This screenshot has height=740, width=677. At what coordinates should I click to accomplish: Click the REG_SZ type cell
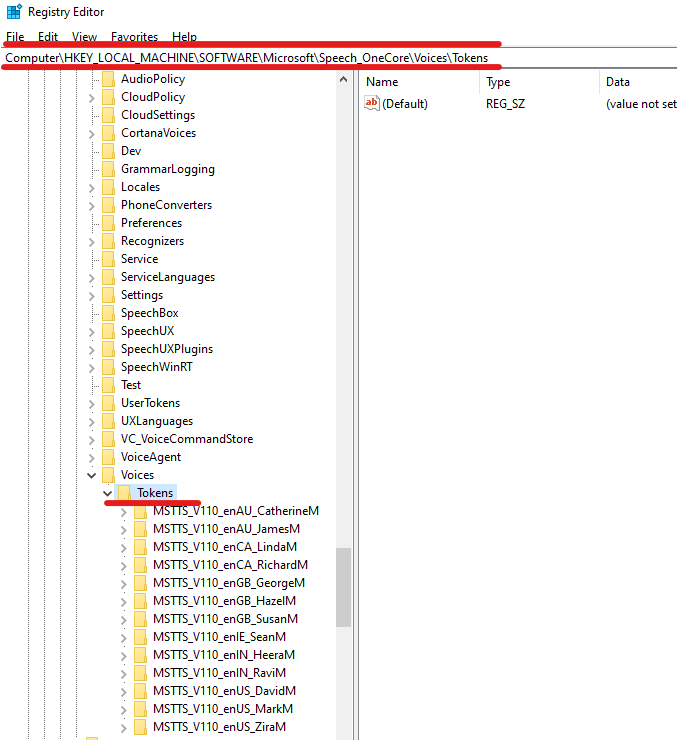[505, 104]
